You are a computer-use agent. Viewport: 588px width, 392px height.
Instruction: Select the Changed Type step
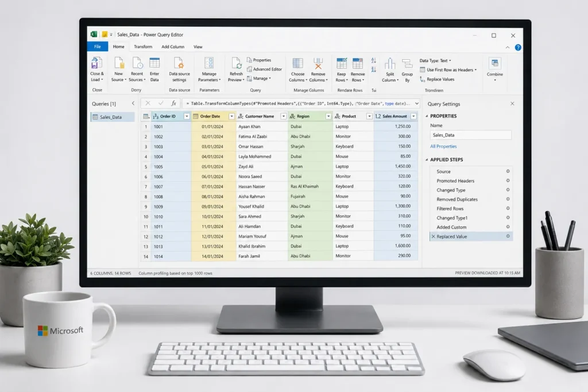pyautogui.click(x=471, y=190)
